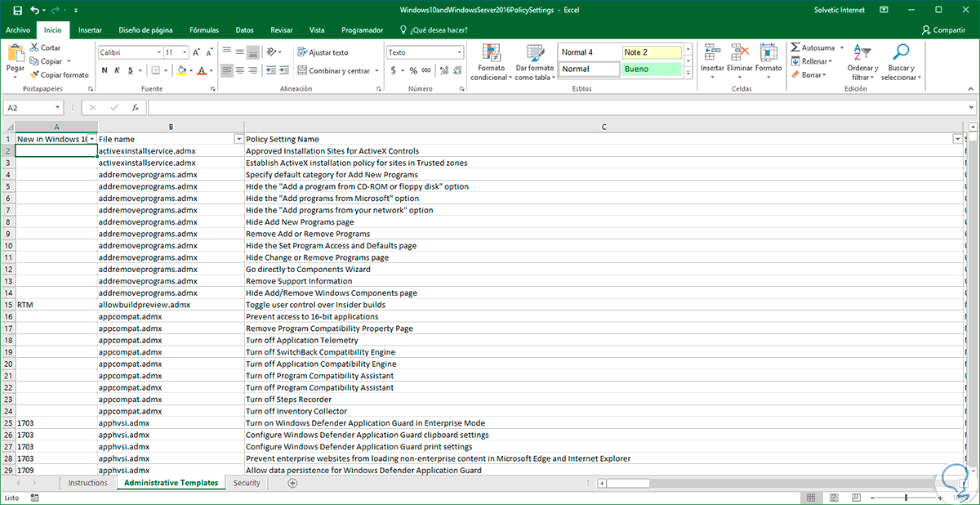Toggle bold (N) formatting
Viewport: 980px width, 505px height.
click(105, 70)
